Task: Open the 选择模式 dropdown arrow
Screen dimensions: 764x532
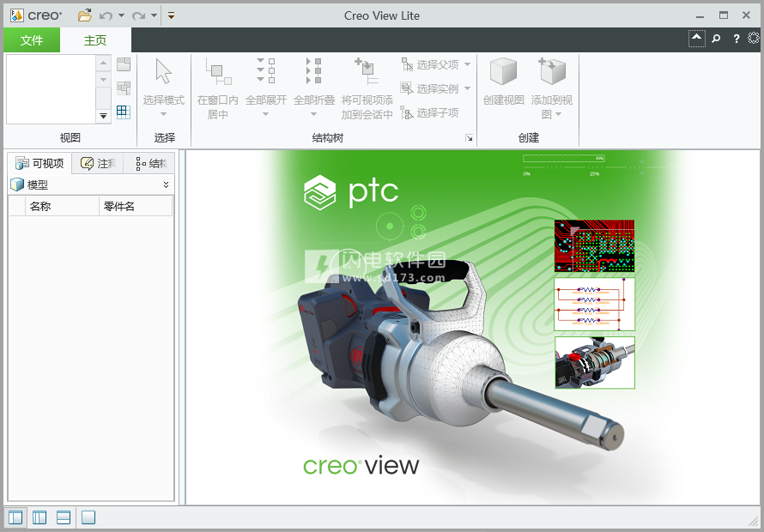Action: point(164,114)
